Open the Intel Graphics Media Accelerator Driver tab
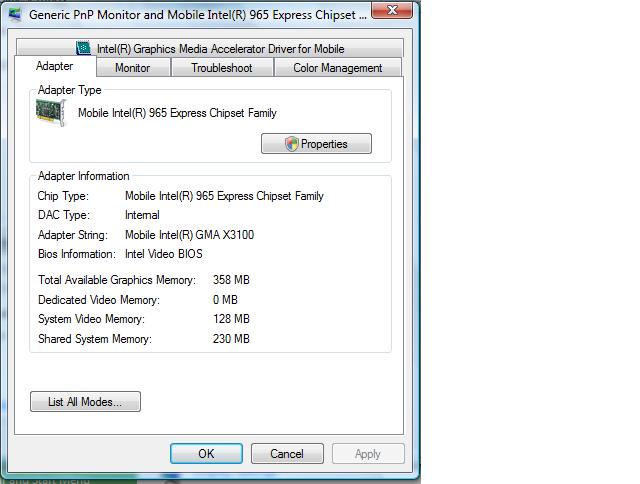Screen dimensions: 640x484 pyautogui.click(x=210, y=48)
